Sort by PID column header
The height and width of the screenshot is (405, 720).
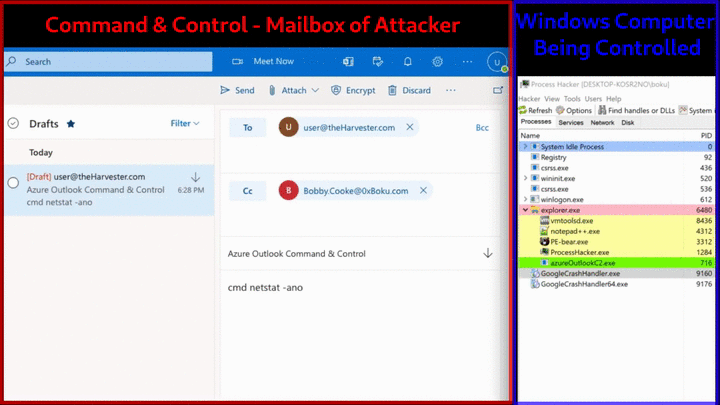[x=706, y=135]
